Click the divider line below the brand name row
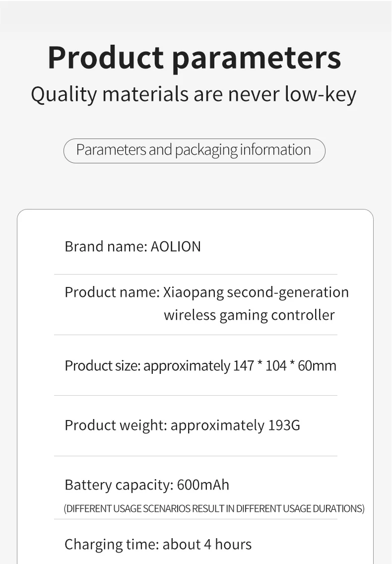The width and height of the screenshot is (392, 564). (x=196, y=274)
